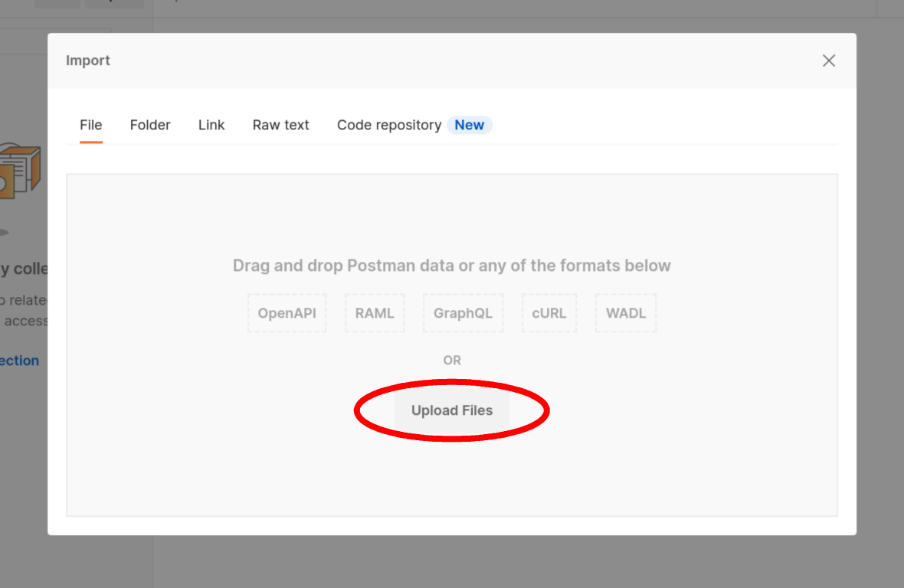Click the drag and drop heading text
This screenshot has width=904, height=588.
pos(451,266)
